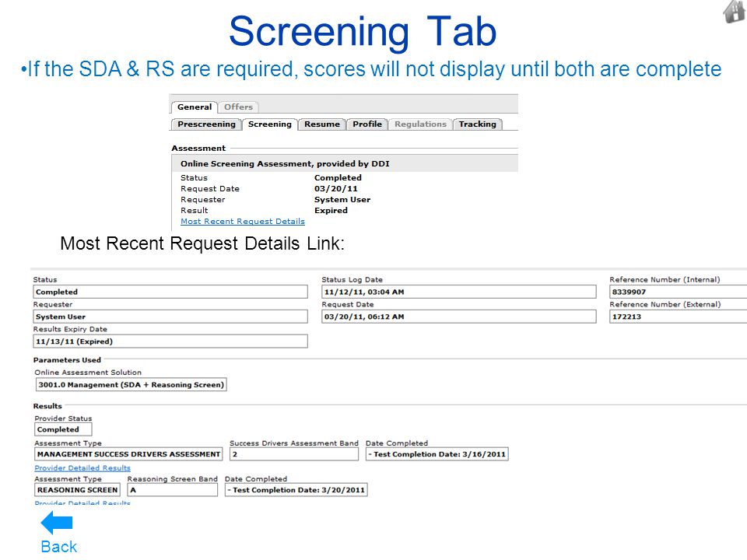The height and width of the screenshot is (560, 747).
Task: Click the Status Log Date field
Action: [x=459, y=292]
